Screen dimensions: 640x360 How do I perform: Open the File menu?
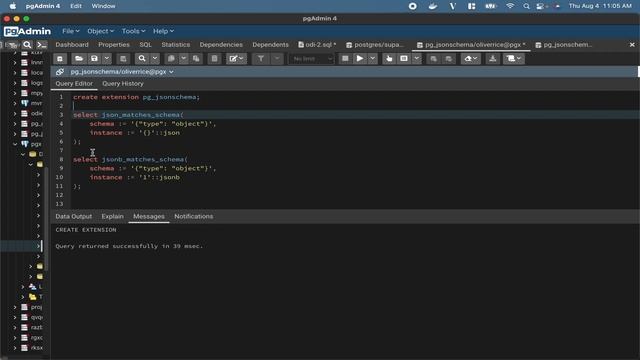point(70,31)
